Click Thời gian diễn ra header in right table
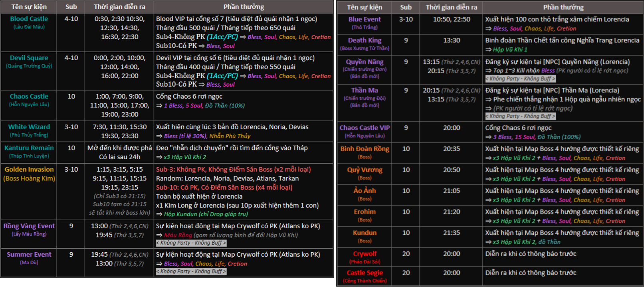 pyautogui.click(x=451, y=7)
